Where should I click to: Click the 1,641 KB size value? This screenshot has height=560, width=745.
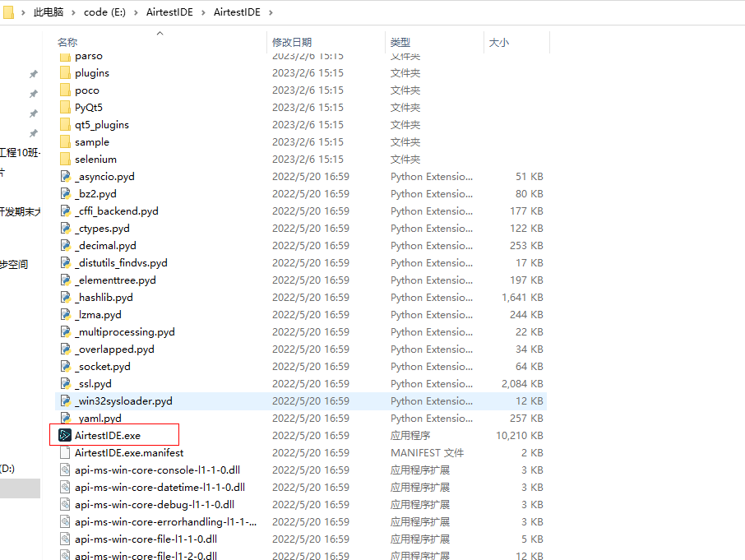click(522, 298)
